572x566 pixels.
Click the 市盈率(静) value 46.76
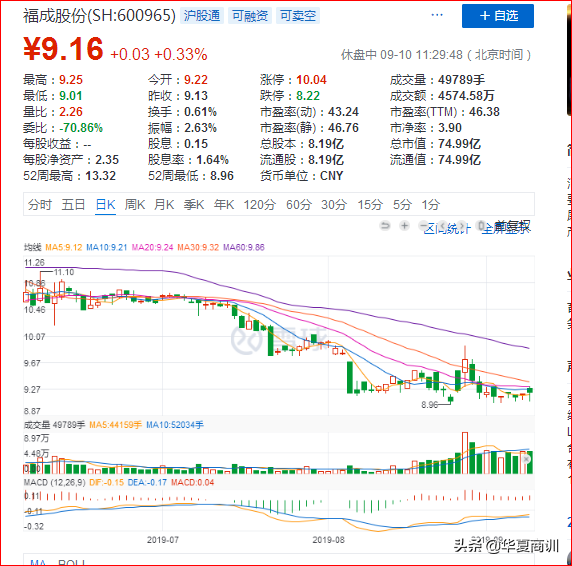pyautogui.click(x=343, y=128)
